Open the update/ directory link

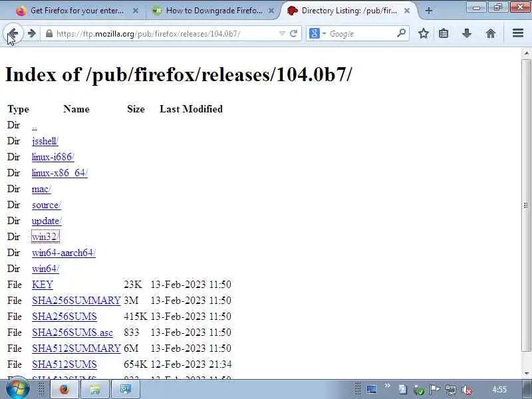pyautogui.click(x=47, y=221)
